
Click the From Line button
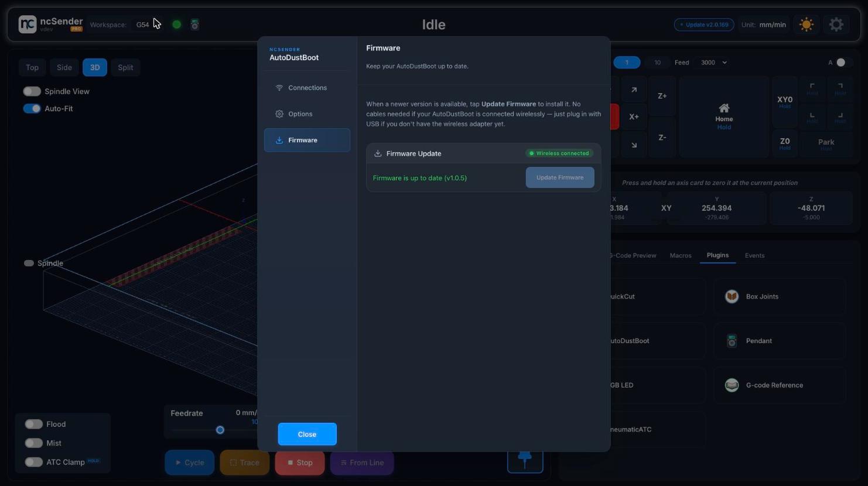pos(362,462)
